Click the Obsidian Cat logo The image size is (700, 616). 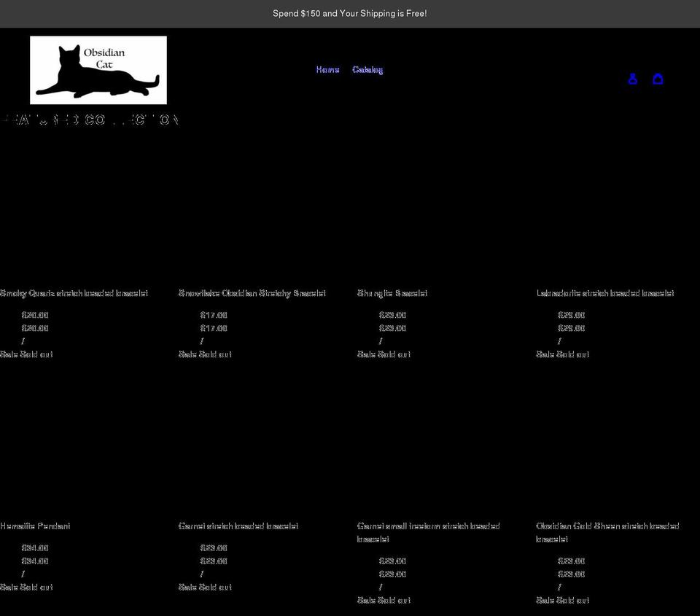pyautogui.click(x=98, y=69)
